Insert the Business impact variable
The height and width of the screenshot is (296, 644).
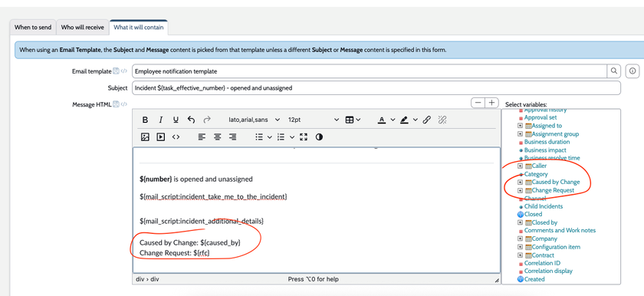(x=545, y=150)
